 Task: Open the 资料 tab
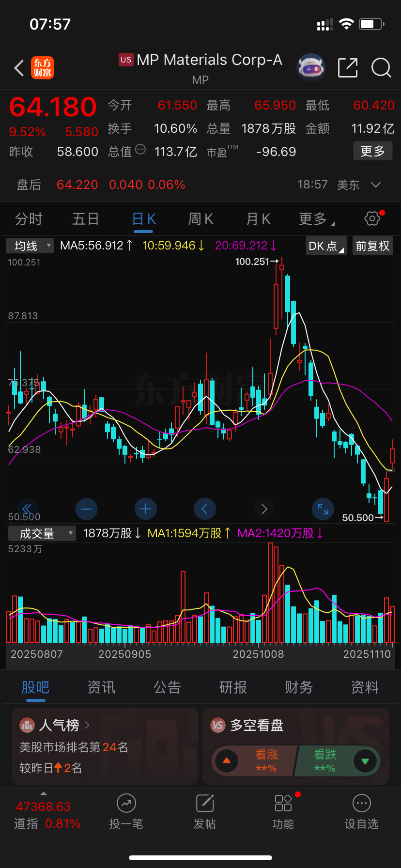365,687
